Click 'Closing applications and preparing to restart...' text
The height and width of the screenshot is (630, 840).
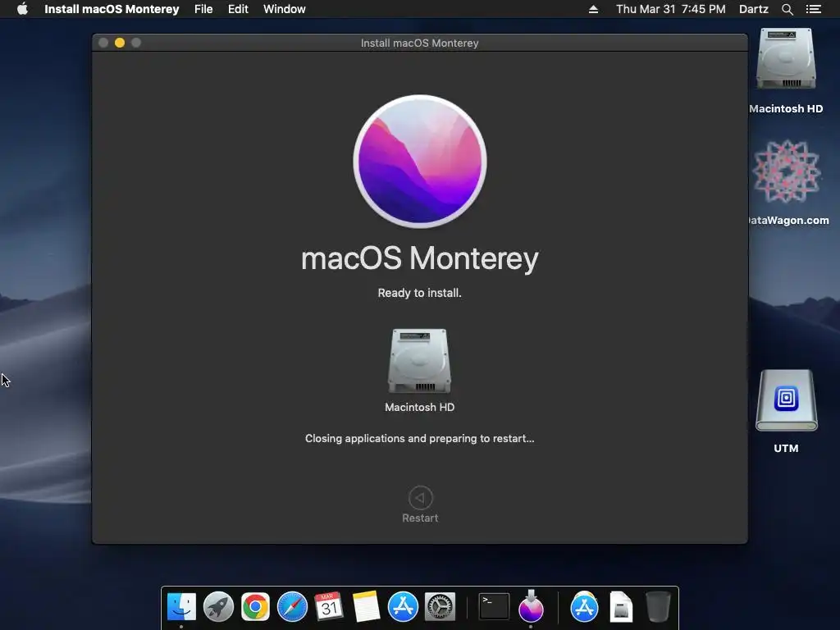coord(419,438)
